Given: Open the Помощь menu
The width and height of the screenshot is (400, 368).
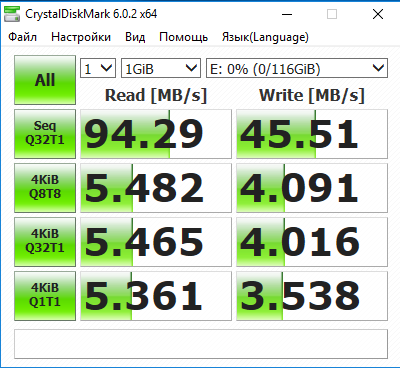Looking at the screenshot, I should click(x=183, y=37).
